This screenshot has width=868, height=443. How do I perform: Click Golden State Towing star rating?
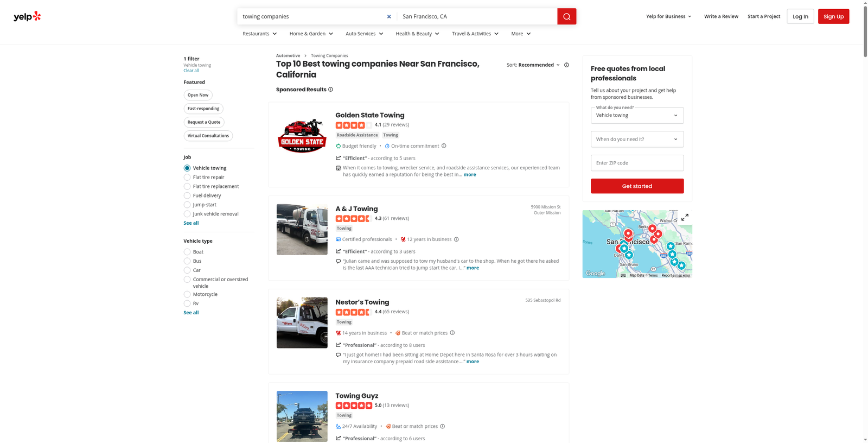click(x=354, y=125)
